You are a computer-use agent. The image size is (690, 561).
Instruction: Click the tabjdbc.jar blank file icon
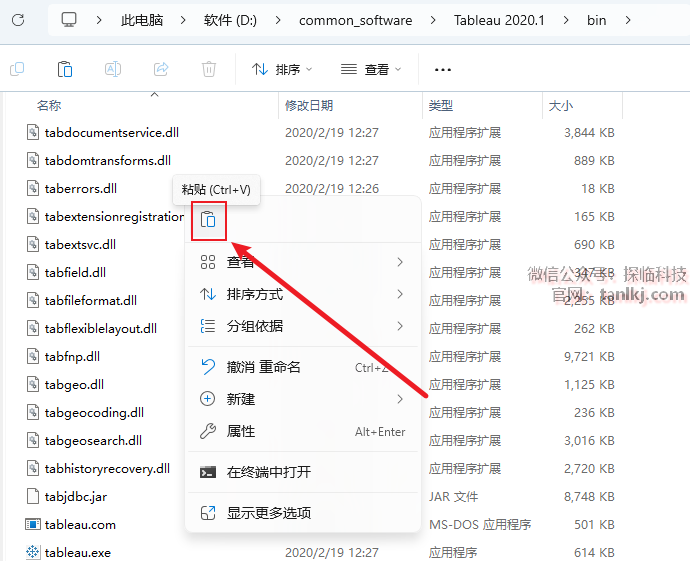point(33,496)
